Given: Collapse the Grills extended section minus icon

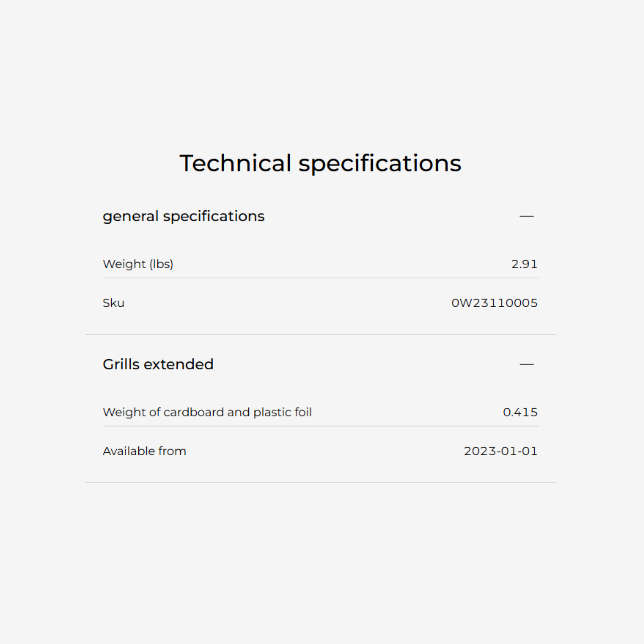Looking at the screenshot, I should [526, 364].
